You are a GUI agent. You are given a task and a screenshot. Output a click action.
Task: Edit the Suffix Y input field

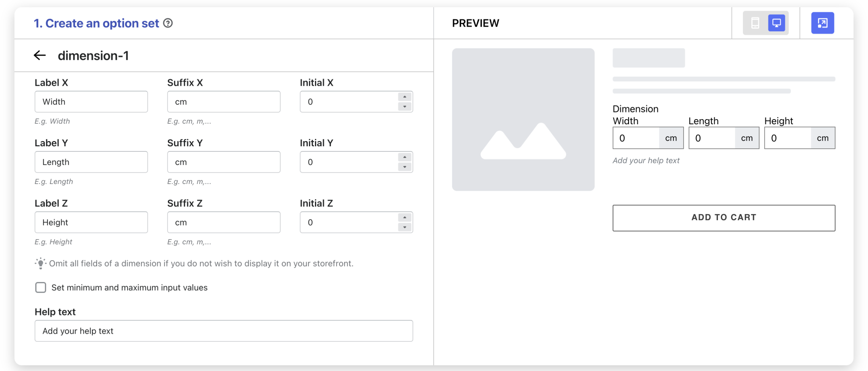(x=223, y=162)
